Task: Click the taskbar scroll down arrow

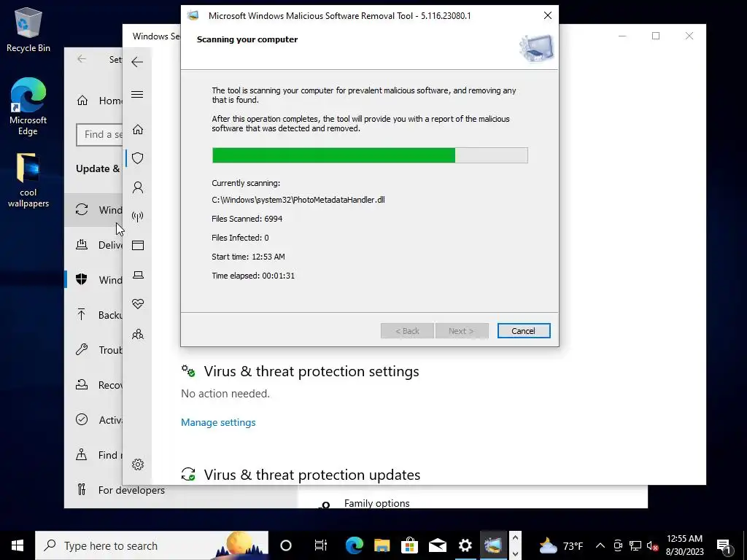Action: [515, 554]
